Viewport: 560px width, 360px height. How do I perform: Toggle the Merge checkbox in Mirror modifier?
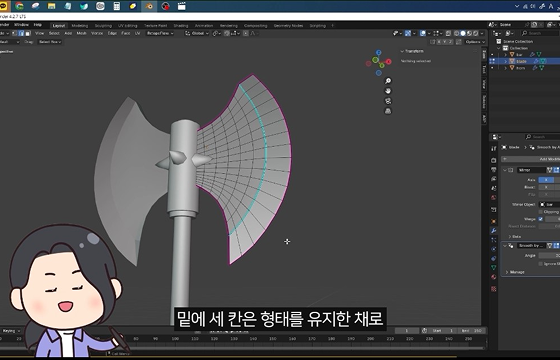click(540, 219)
